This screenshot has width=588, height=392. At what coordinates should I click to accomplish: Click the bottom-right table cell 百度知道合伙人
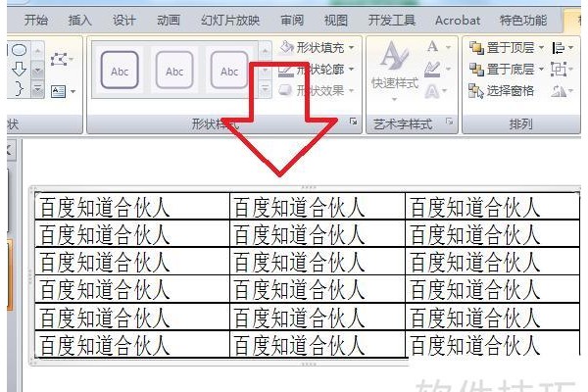[x=492, y=344]
